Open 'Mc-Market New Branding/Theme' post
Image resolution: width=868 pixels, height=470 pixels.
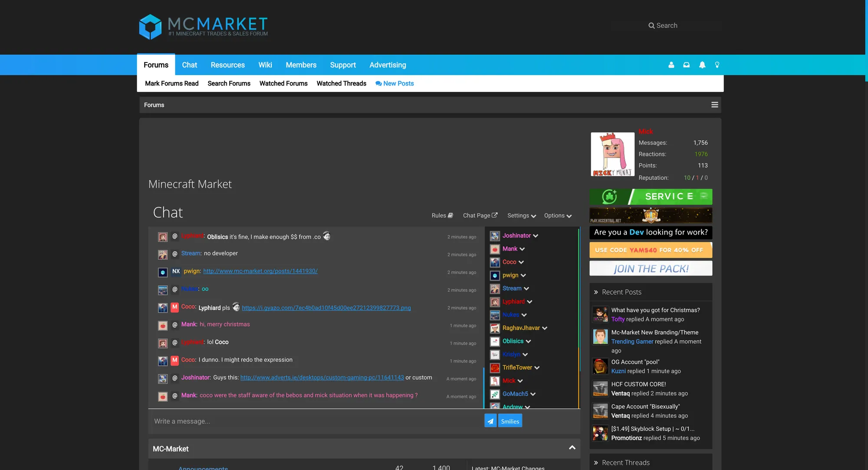pos(655,332)
